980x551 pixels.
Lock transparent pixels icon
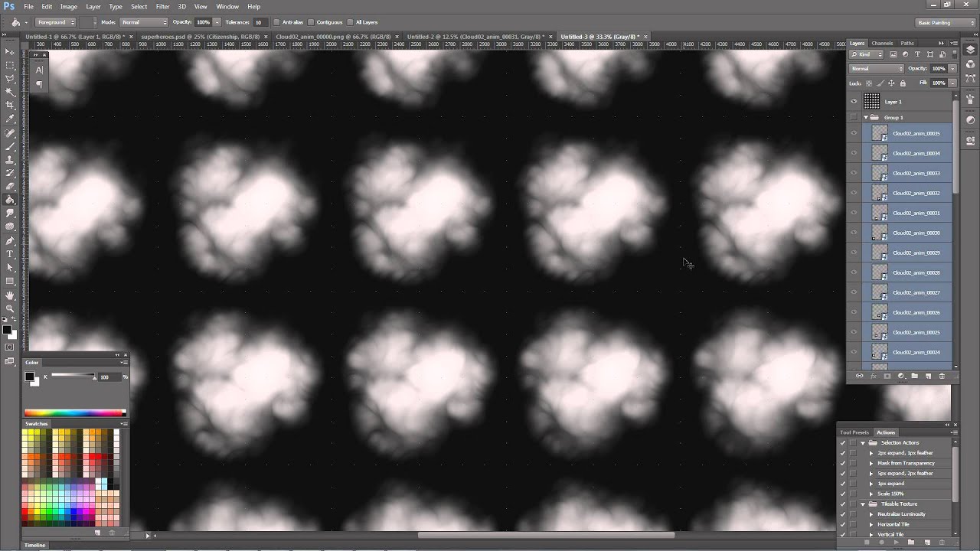tap(869, 83)
